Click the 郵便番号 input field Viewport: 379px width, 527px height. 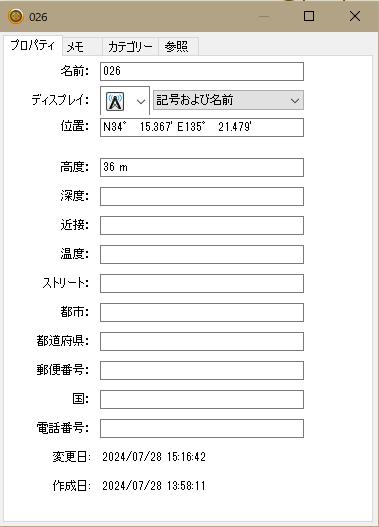[x=202, y=370]
